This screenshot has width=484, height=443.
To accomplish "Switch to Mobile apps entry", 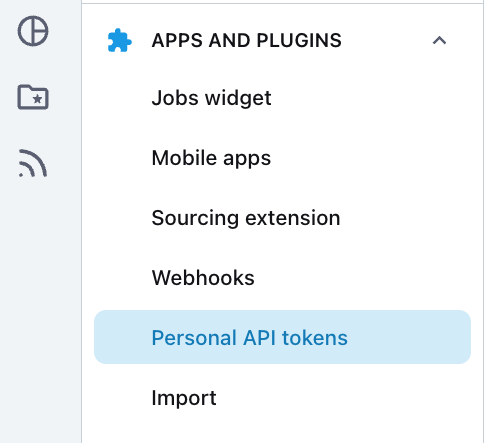I will (211, 158).
